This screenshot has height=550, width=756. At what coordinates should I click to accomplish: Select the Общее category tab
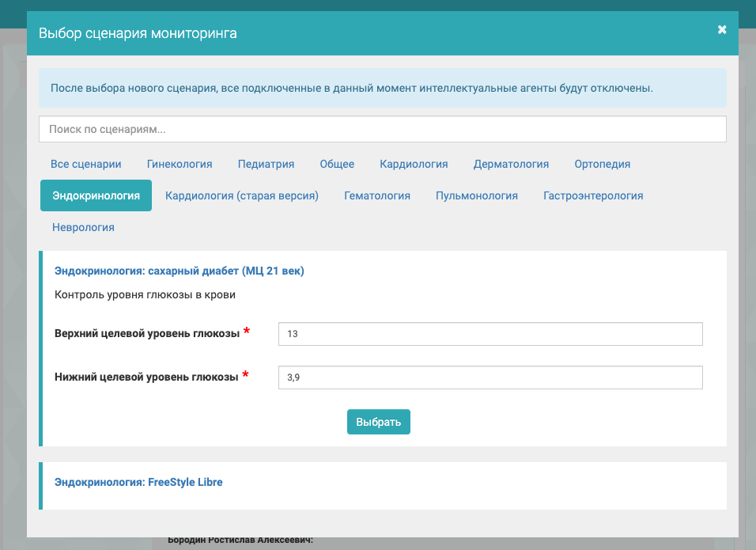point(337,164)
